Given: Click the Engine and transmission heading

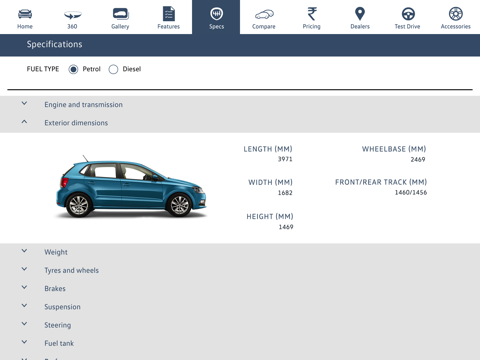Looking at the screenshot, I should [84, 105].
